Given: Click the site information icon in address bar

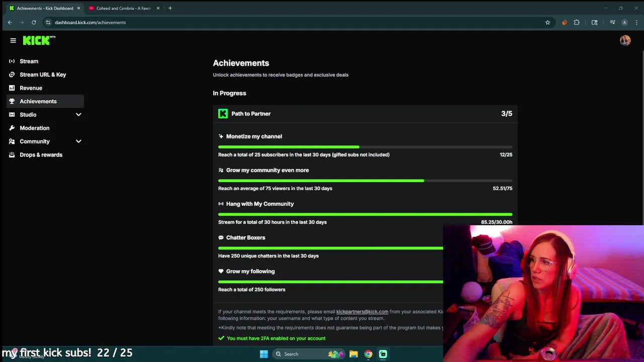Looking at the screenshot, I should point(48,22).
